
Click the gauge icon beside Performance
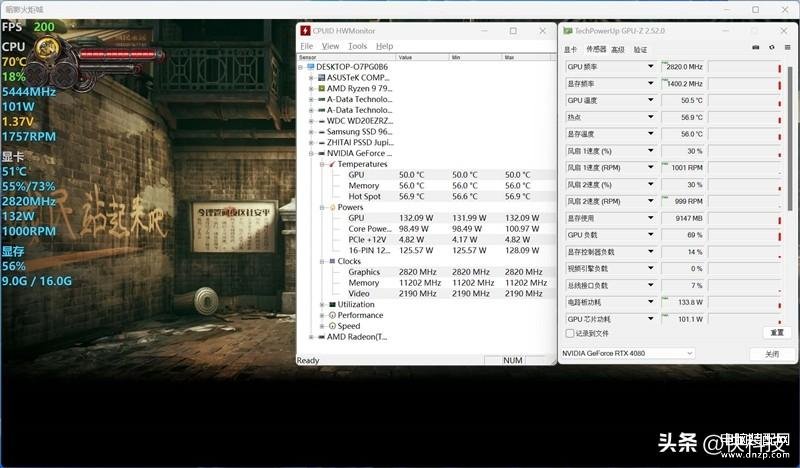coord(332,315)
